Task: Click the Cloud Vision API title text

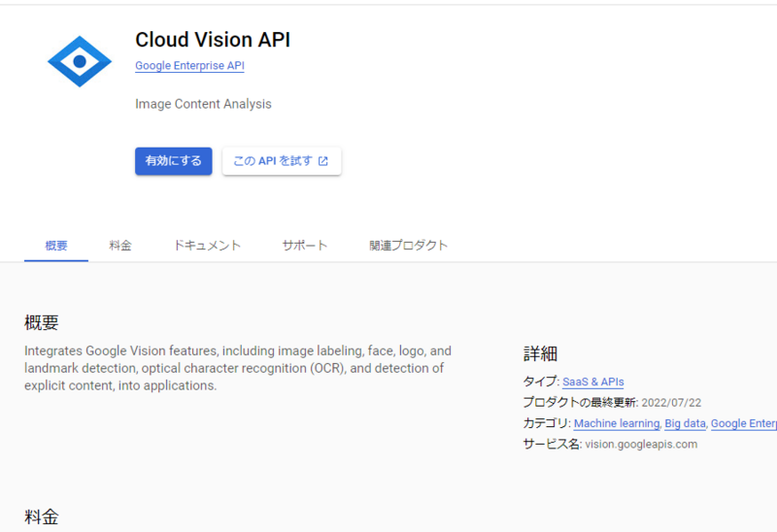Action: [x=213, y=40]
